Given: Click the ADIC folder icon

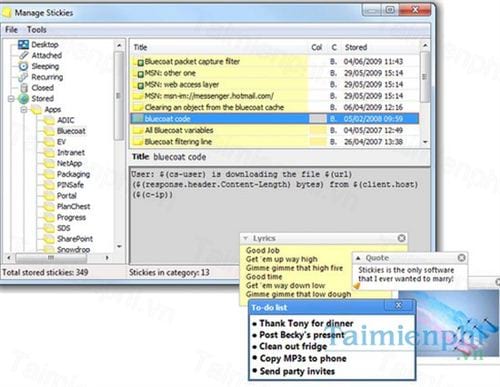Looking at the screenshot, I should (49, 120).
